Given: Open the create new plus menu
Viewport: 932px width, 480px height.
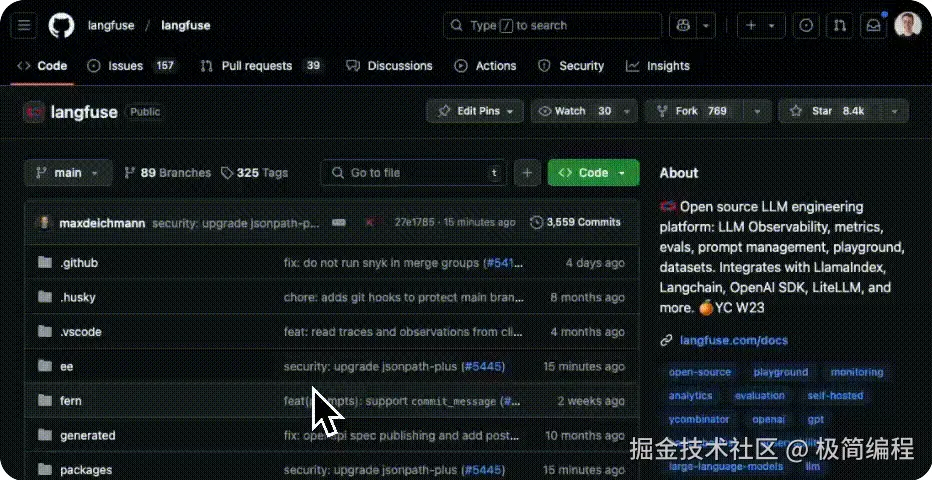Looking at the screenshot, I should [x=761, y=26].
